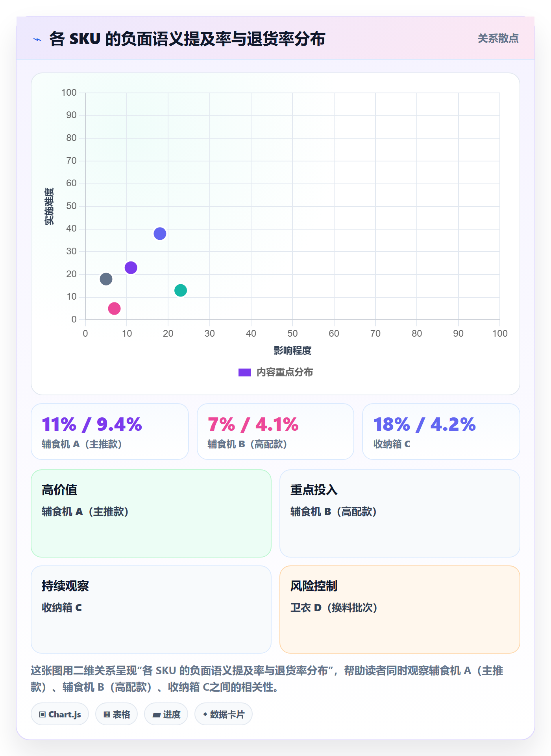The height and width of the screenshot is (756, 551).
Task: Click the diamond icon on 数据卡片 chip
Action: point(205,714)
